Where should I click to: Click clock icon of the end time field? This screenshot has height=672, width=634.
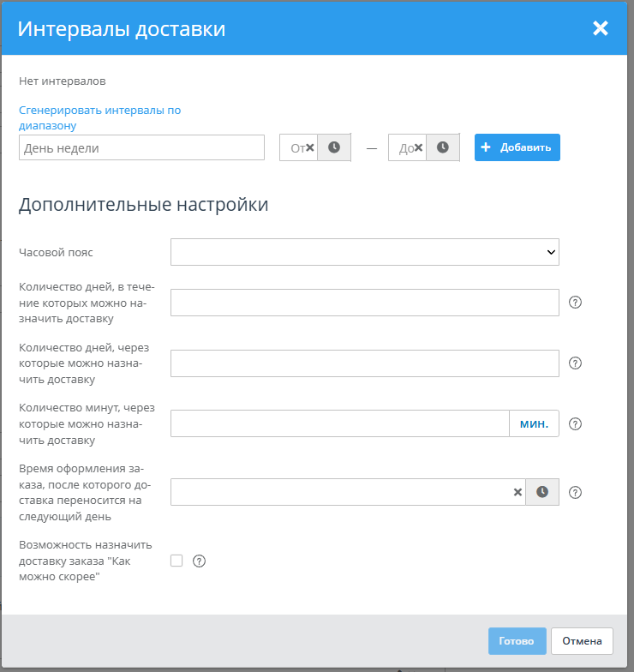[443, 147]
